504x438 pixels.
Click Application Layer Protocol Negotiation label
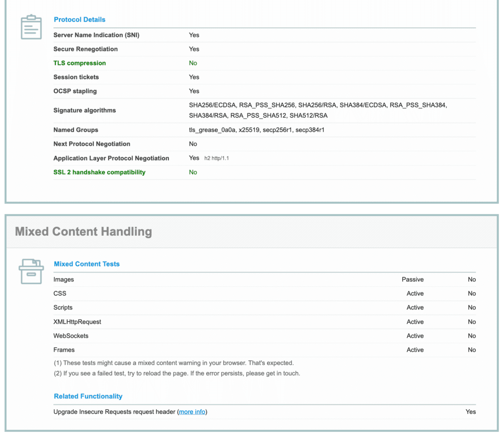(111, 158)
